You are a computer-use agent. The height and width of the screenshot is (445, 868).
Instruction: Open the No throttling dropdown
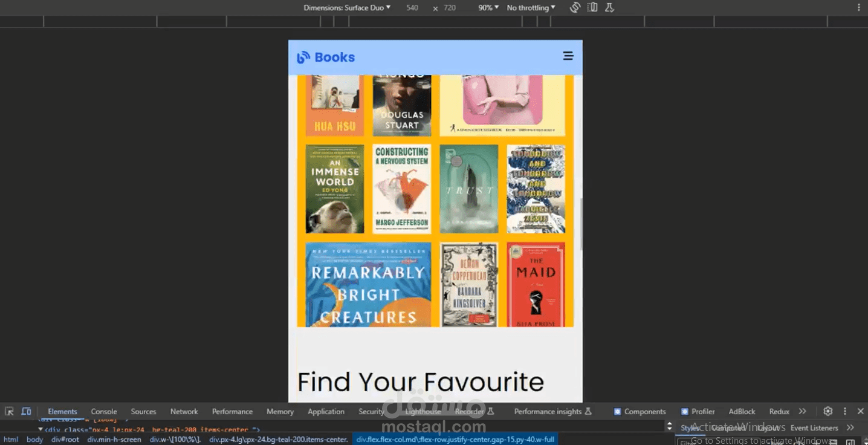(x=531, y=8)
